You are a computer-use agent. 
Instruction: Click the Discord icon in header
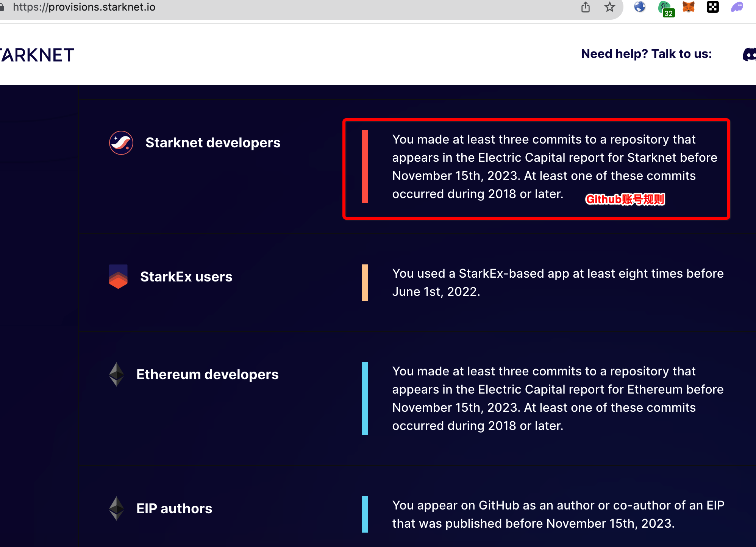tap(749, 55)
